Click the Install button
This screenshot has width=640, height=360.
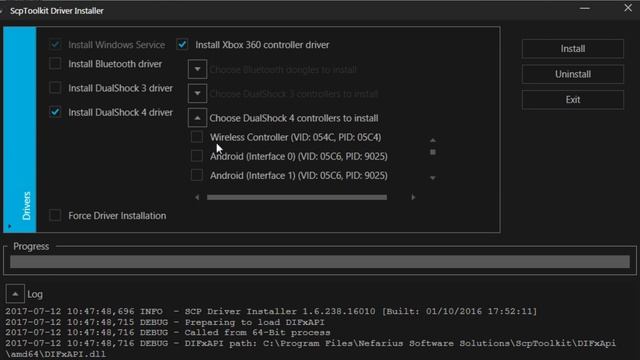click(573, 49)
